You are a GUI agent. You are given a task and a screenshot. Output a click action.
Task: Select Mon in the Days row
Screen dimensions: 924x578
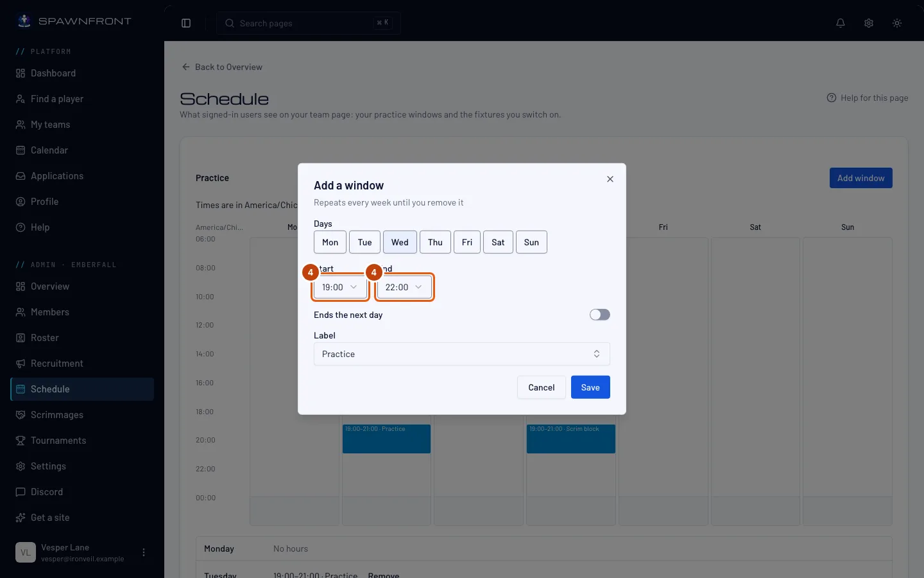(330, 242)
